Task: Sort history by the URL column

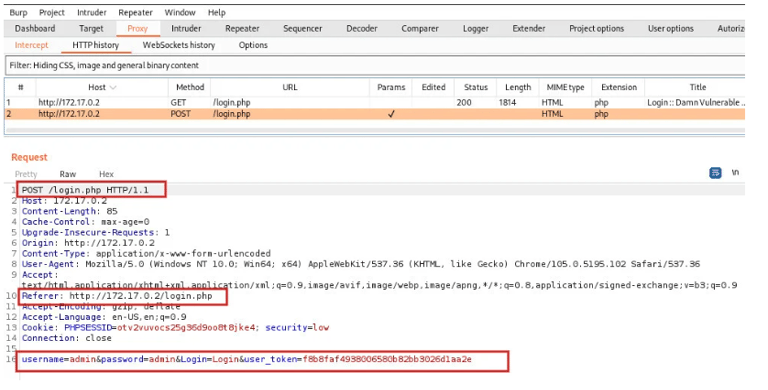Action: coord(290,87)
